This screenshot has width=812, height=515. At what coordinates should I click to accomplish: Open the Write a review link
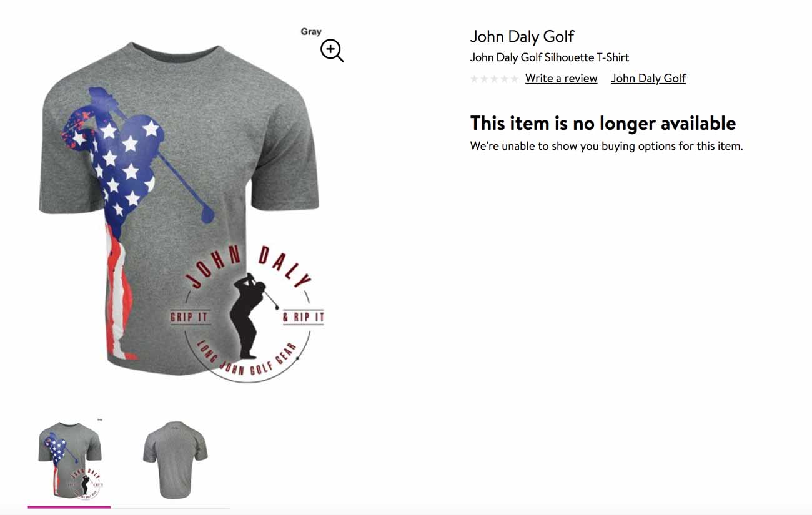561,79
